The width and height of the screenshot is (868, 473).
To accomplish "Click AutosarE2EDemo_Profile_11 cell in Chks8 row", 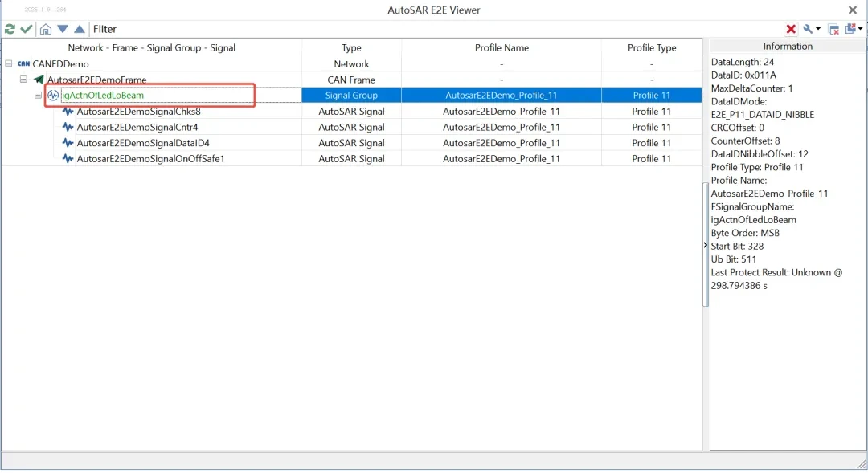I will (x=502, y=111).
